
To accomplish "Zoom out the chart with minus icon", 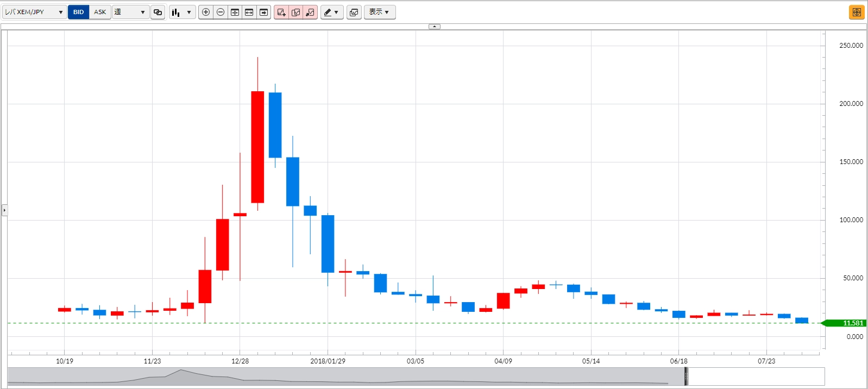I will tap(221, 12).
